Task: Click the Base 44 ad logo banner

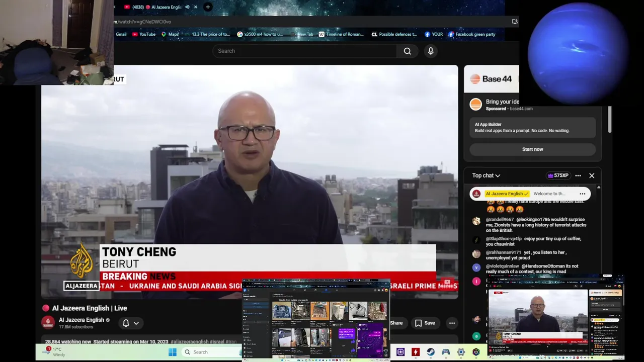Action: 491,79
